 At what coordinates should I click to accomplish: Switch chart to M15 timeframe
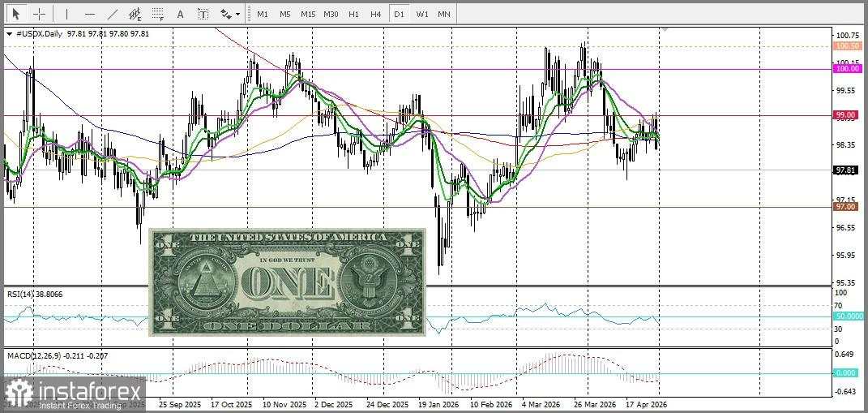pos(308,14)
